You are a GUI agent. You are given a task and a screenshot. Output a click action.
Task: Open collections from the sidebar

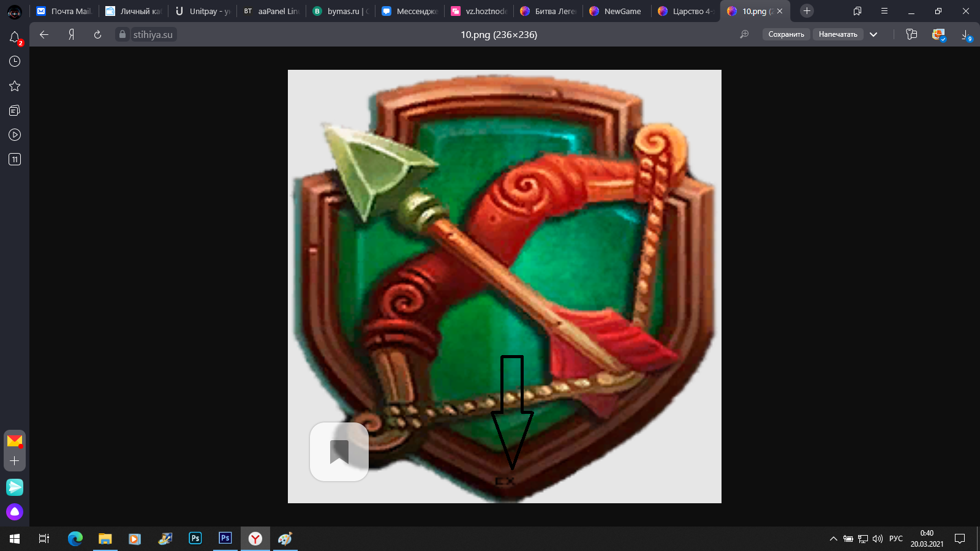15,110
